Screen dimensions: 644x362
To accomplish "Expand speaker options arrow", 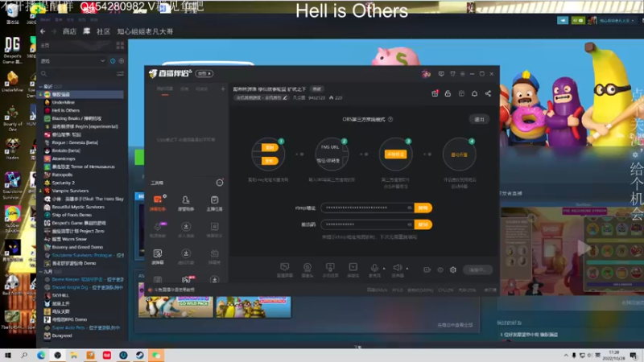I will pyautogui.click(x=407, y=269).
